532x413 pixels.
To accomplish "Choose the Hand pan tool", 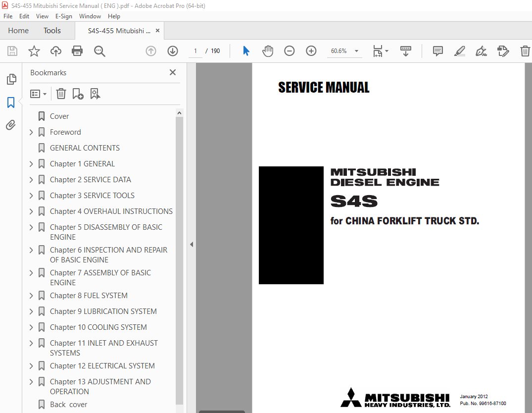I will click(x=268, y=51).
